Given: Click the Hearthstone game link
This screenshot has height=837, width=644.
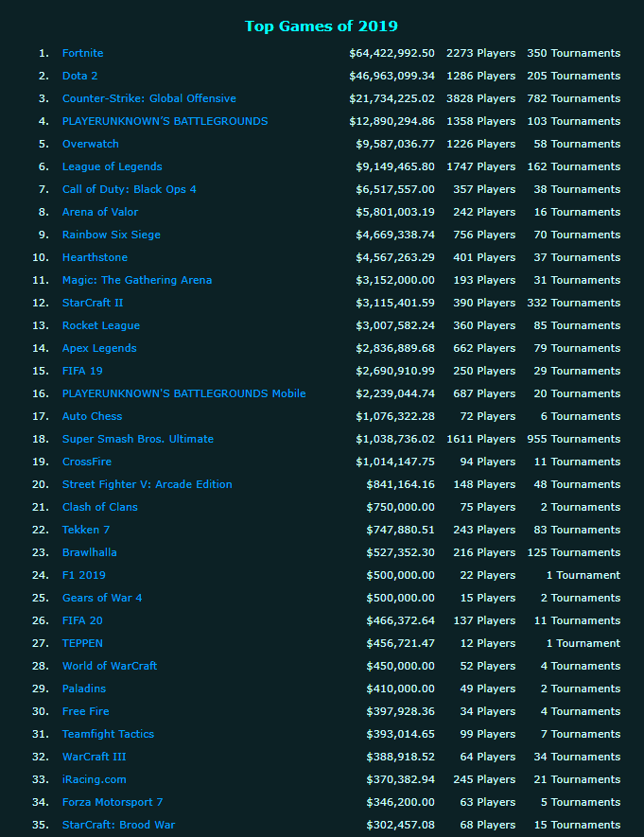Looking at the screenshot, I should click(95, 257).
